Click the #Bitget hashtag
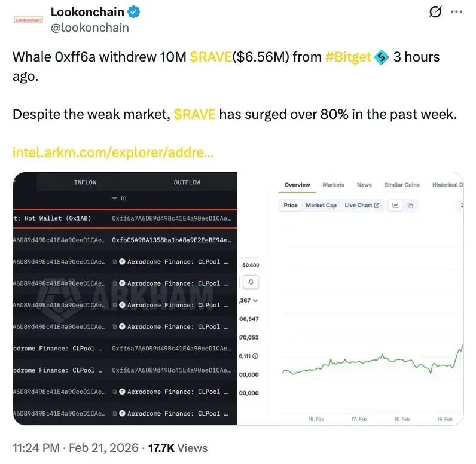 click(x=348, y=57)
